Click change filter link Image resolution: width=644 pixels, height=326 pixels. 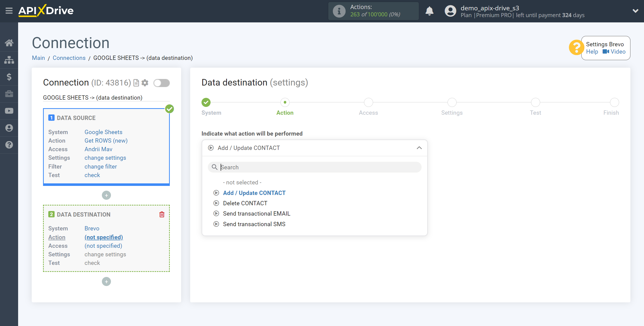101,167
